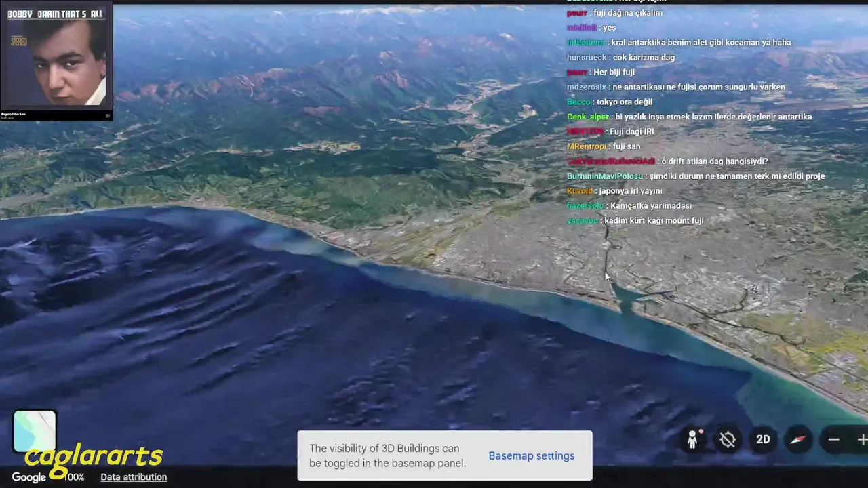868x488 pixels.
Task: Click the 100% value in footer
Action: tap(75, 477)
